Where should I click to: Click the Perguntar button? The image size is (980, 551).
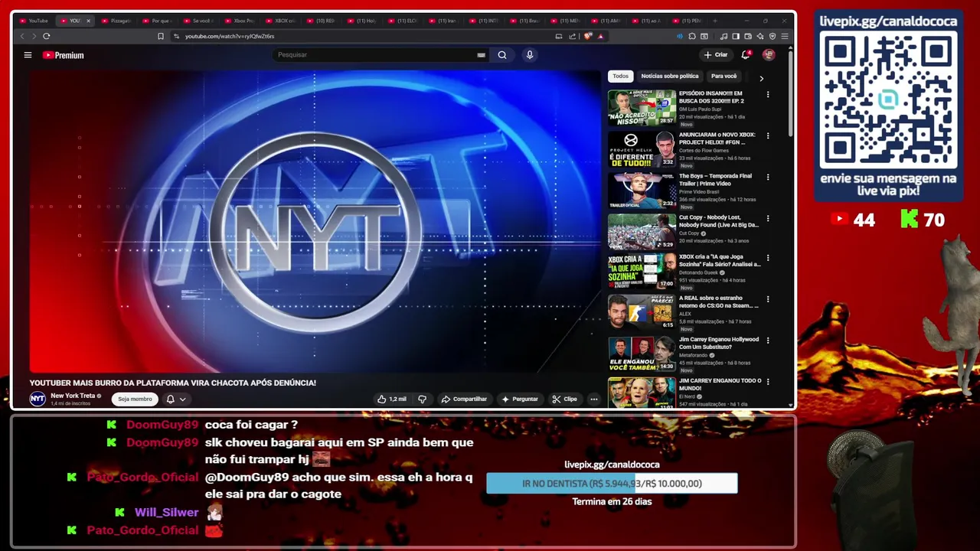point(520,399)
